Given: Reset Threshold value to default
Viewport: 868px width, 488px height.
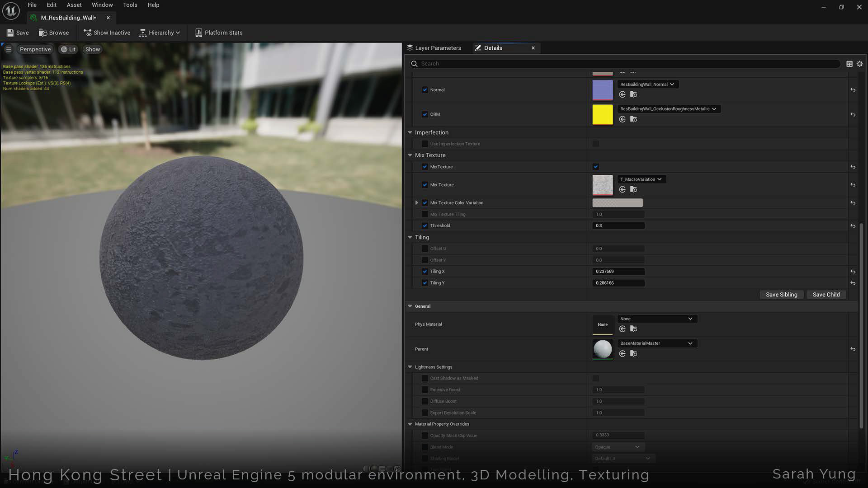Looking at the screenshot, I should click(853, 225).
